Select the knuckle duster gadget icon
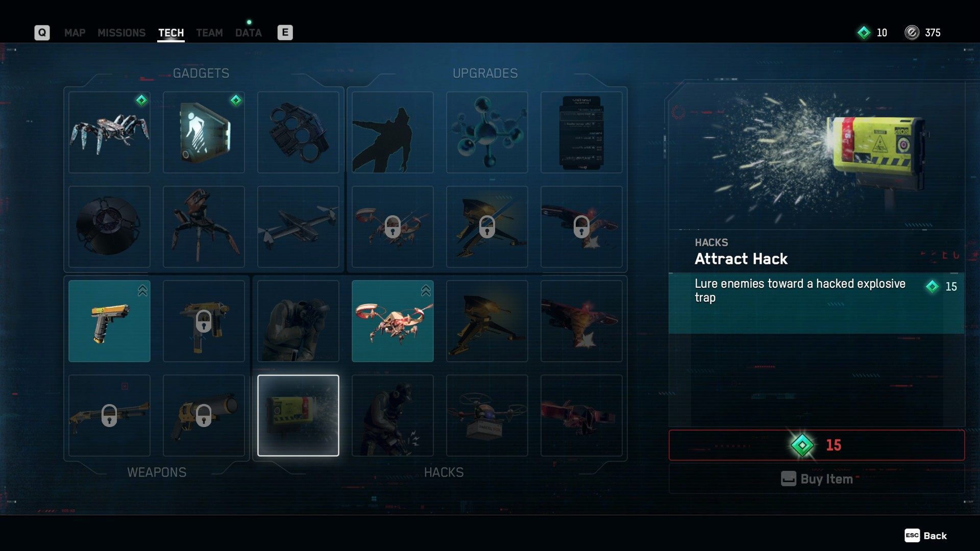This screenshot has width=980, height=551. tap(298, 131)
